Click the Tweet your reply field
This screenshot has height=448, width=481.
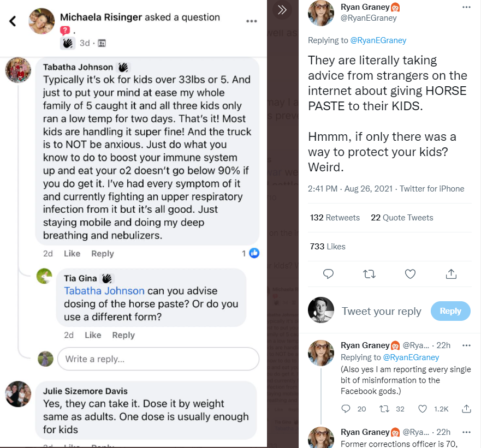click(382, 311)
